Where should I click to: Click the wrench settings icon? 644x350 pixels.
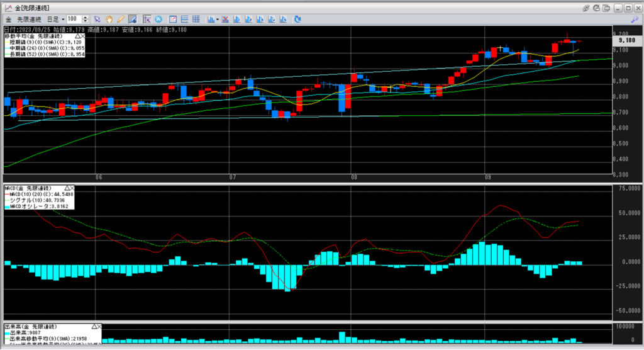tap(635, 20)
